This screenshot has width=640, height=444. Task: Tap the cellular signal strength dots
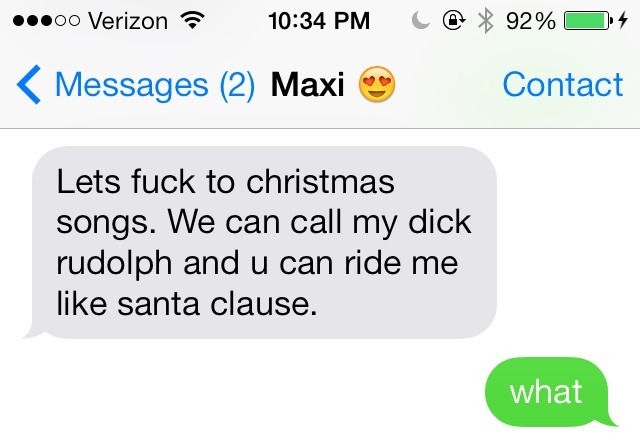click(x=46, y=21)
